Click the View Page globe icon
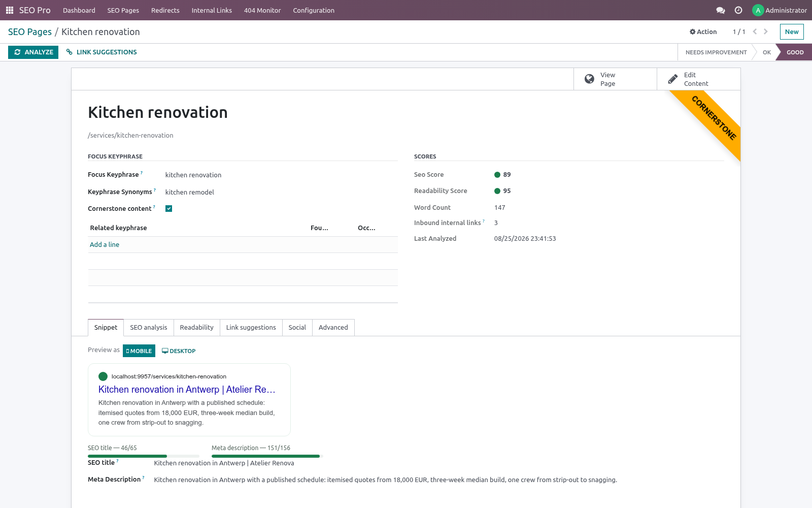The image size is (812, 508). point(589,79)
